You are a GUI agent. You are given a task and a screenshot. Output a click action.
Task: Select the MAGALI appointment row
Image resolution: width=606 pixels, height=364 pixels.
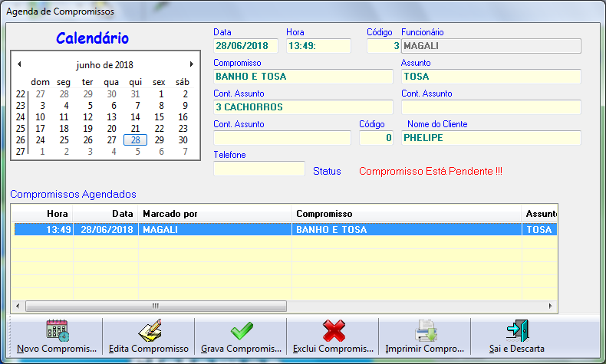[x=215, y=229]
